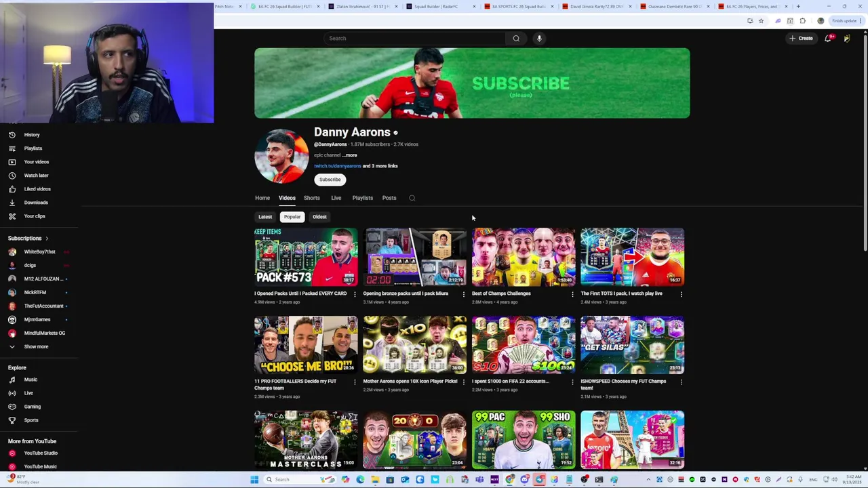The height and width of the screenshot is (488, 868).
Task: Open a new browser tab
Action: [798, 7]
